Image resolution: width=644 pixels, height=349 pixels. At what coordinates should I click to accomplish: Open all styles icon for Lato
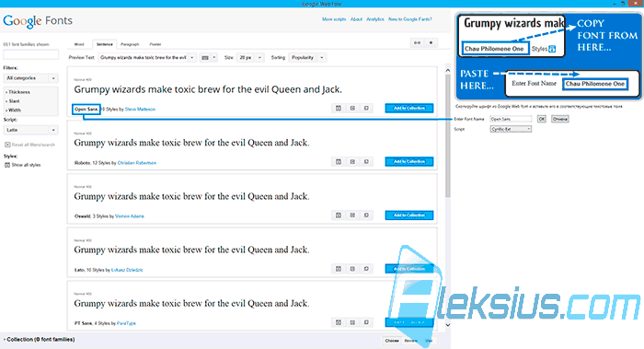(339, 269)
